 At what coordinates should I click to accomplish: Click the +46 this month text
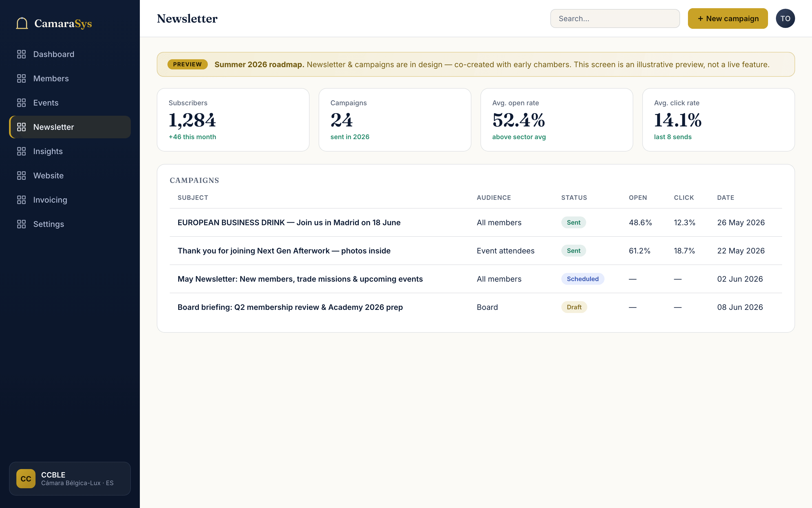tap(192, 137)
